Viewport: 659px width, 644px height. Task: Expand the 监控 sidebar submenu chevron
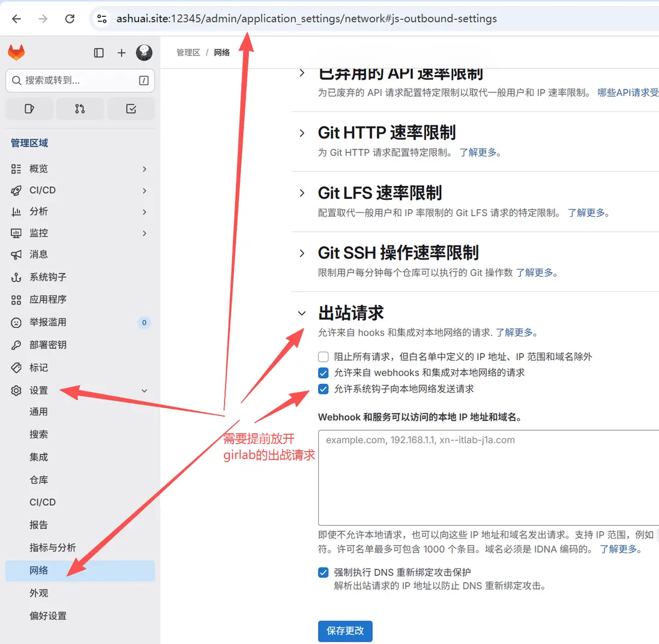[144, 233]
